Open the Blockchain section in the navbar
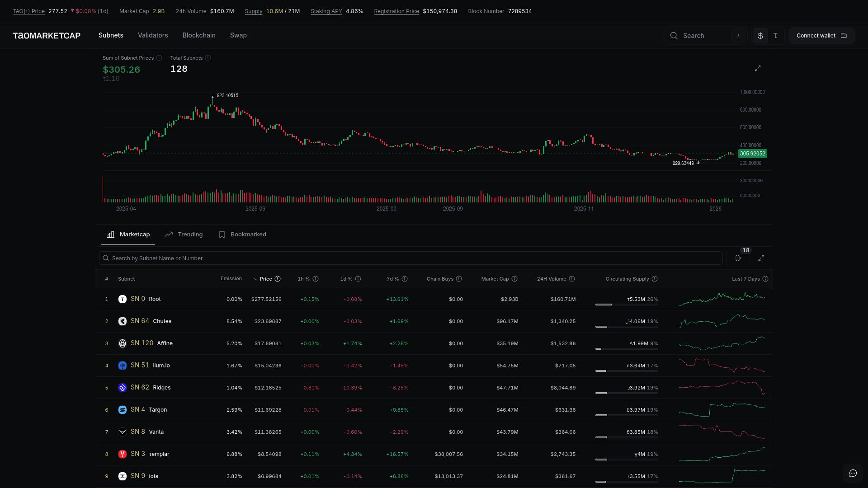The height and width of the screenshot is (488, 868). [198, 35]
